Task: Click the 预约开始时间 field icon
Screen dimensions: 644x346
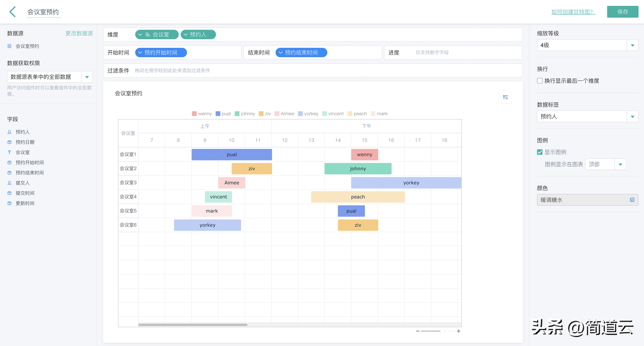Action: [10, 163]
